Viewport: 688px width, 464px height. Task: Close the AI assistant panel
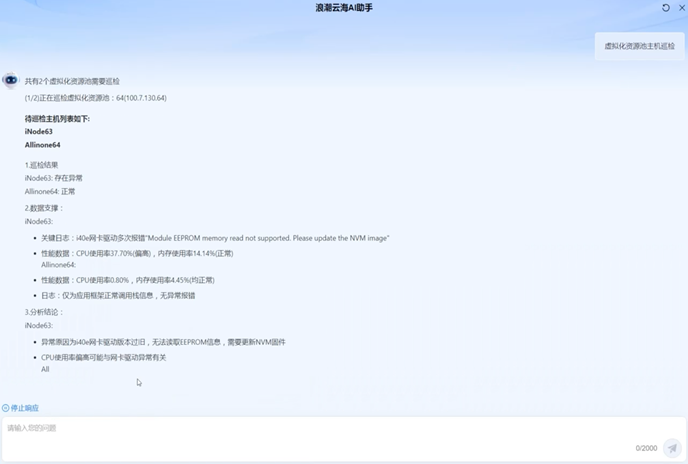tap(682, 8)
